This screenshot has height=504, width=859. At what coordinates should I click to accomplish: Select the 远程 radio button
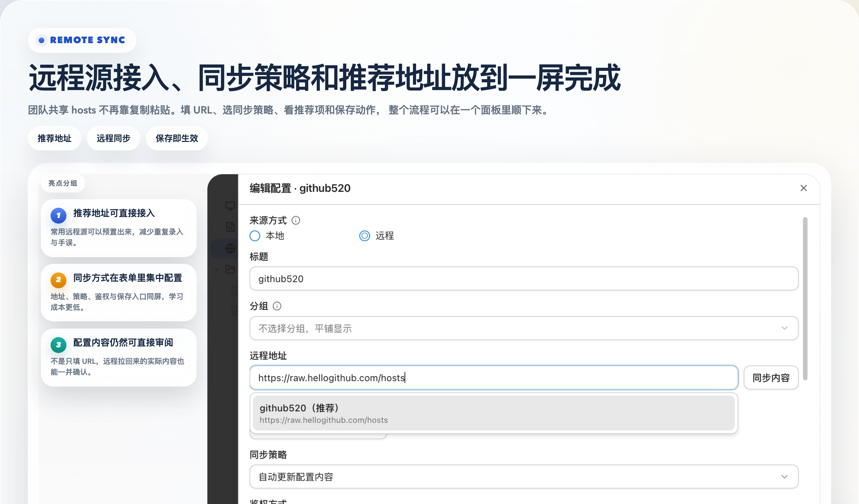pyautogui.click(x=364, y=236)
